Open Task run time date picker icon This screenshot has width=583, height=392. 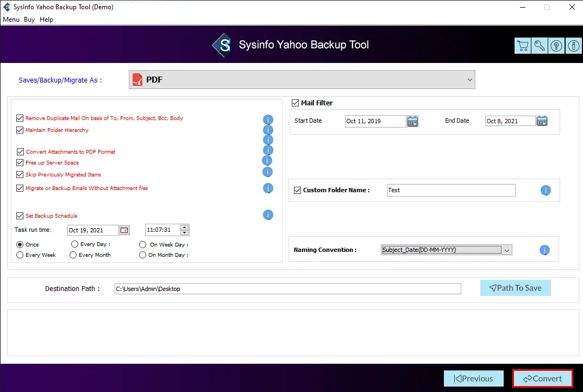click(x=124, y=230)
